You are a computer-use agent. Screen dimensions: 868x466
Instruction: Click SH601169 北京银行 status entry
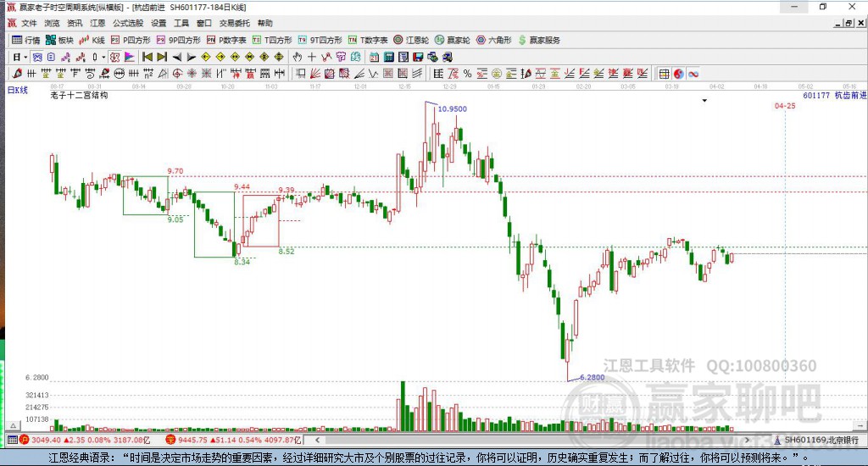click(x=816, y=440)
